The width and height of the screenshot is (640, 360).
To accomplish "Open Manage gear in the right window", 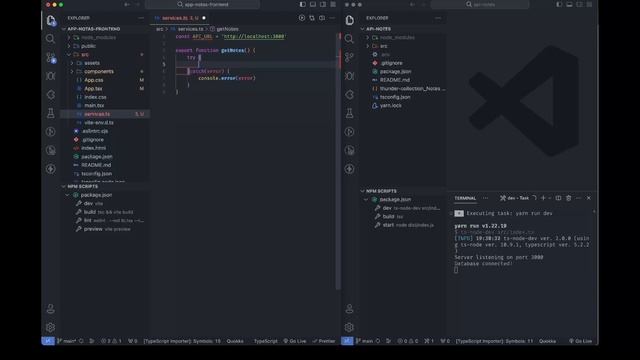I will click(x=349, y=327).
